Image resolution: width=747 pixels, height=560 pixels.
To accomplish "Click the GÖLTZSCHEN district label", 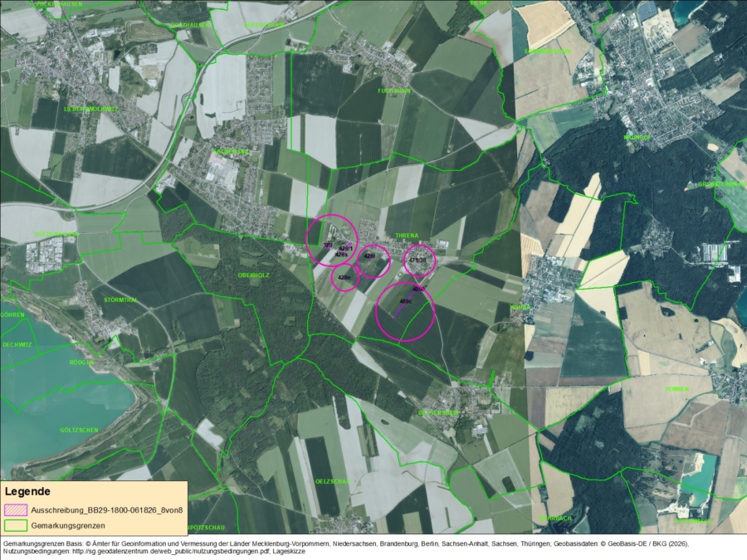I will click(79, 430).
